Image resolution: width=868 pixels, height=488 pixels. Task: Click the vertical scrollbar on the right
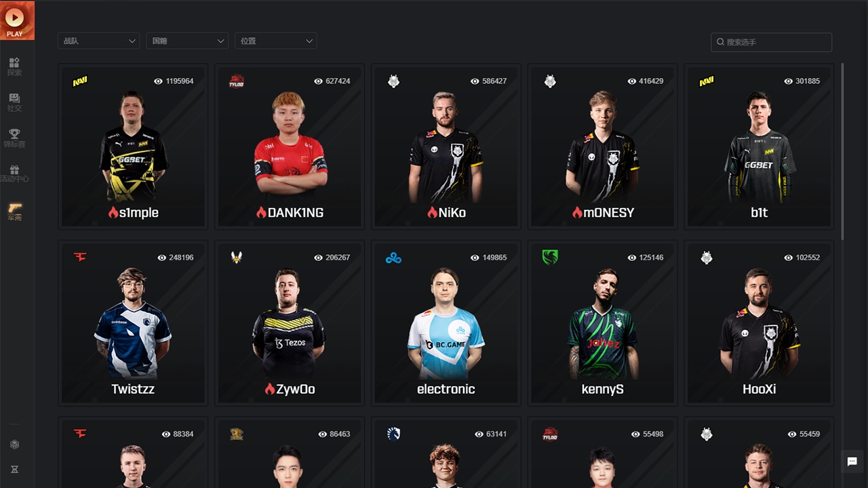point(843,151)
